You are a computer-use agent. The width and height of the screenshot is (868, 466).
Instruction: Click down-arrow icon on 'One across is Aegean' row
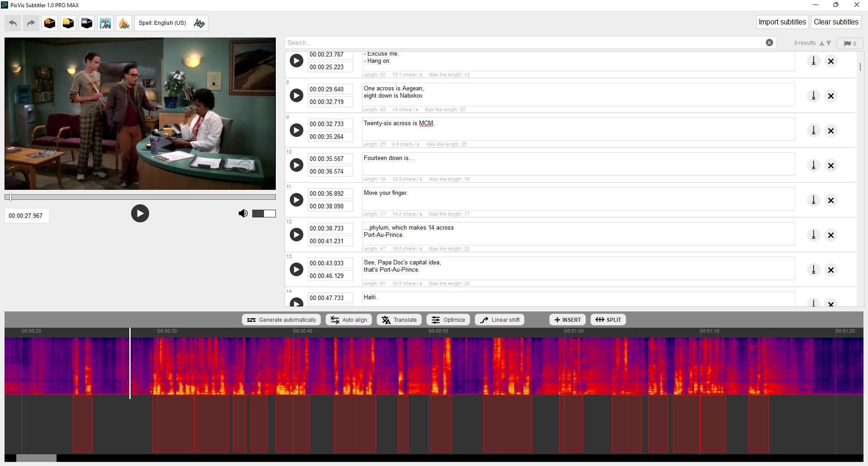(814, 95)
